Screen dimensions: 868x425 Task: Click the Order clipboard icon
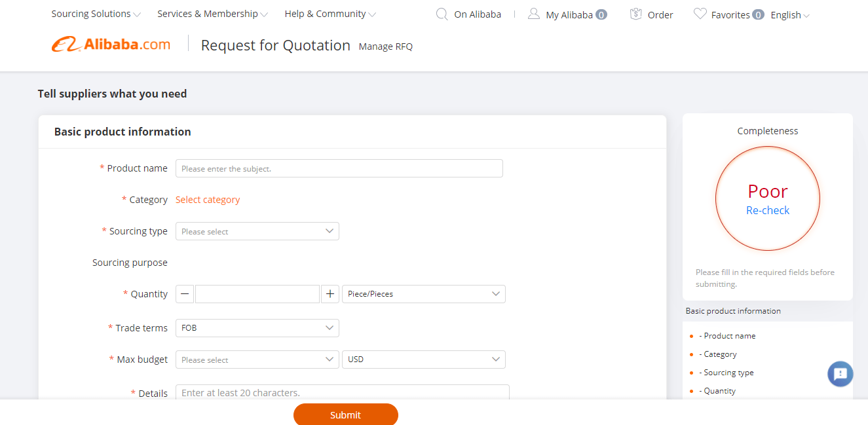(x=635, y=14)
